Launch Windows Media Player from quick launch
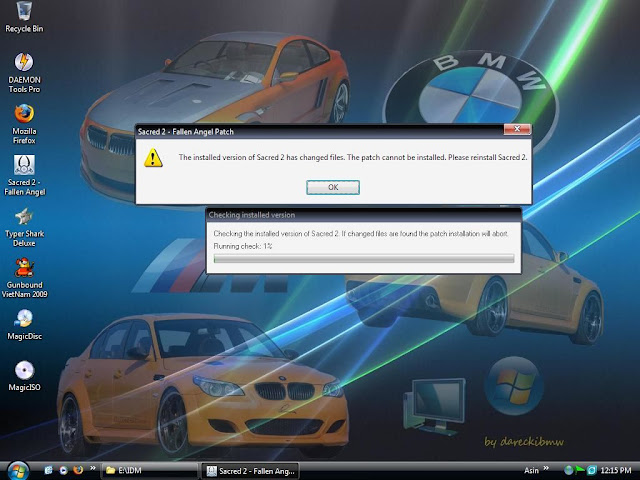Screen dimensions: 640x480 click(x=63, y=470)
